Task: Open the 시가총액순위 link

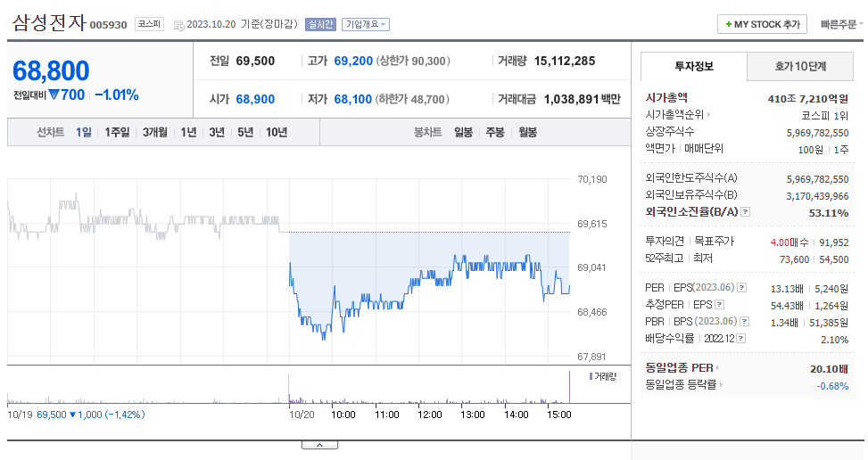Action: tap(674, 114)
